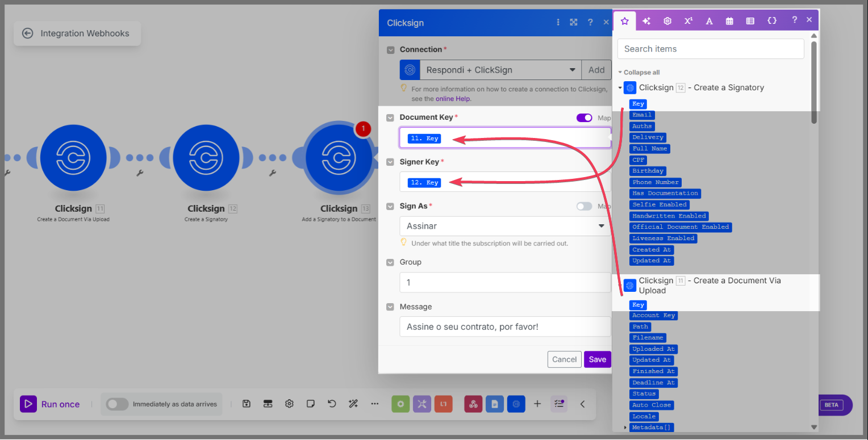Toggle the Message field checkbox

390,307
